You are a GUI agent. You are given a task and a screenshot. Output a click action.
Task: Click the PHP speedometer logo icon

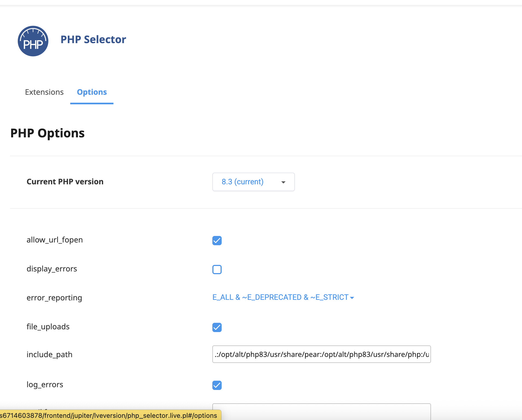(x=33, y=41)
